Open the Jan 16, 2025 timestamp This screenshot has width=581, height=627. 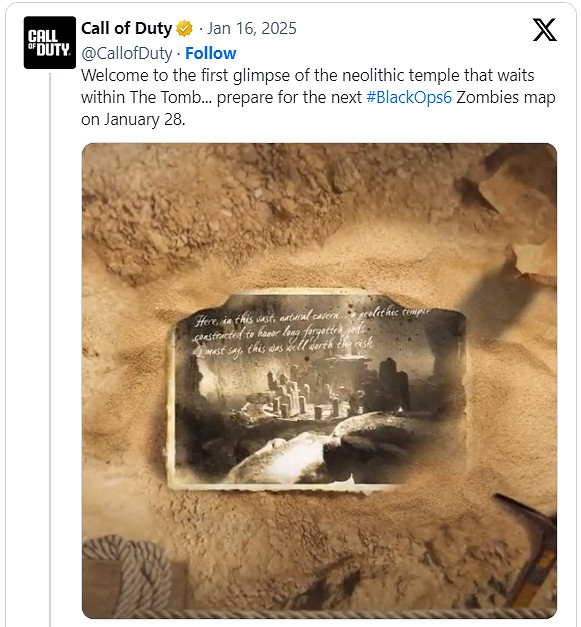pyautogui.click(x=252, y=28)
